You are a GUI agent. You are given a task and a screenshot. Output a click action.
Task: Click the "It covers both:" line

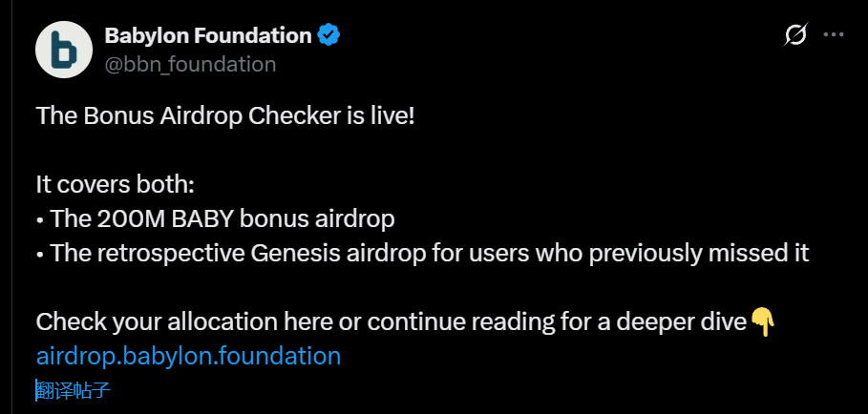[115, 184]
